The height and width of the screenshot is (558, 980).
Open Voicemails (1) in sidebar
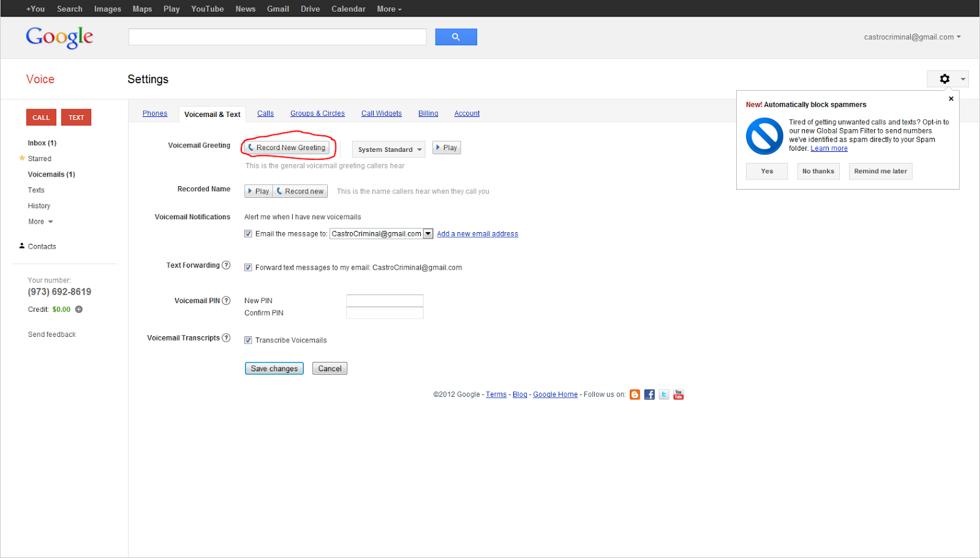(x=51, y=175)
